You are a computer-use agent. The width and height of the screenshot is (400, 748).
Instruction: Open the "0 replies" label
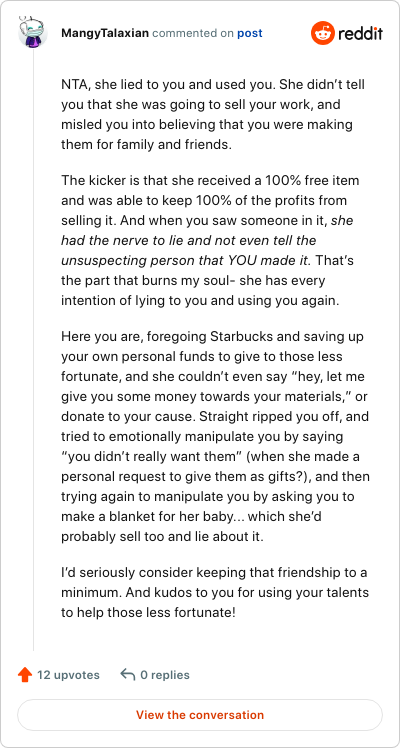165,675
